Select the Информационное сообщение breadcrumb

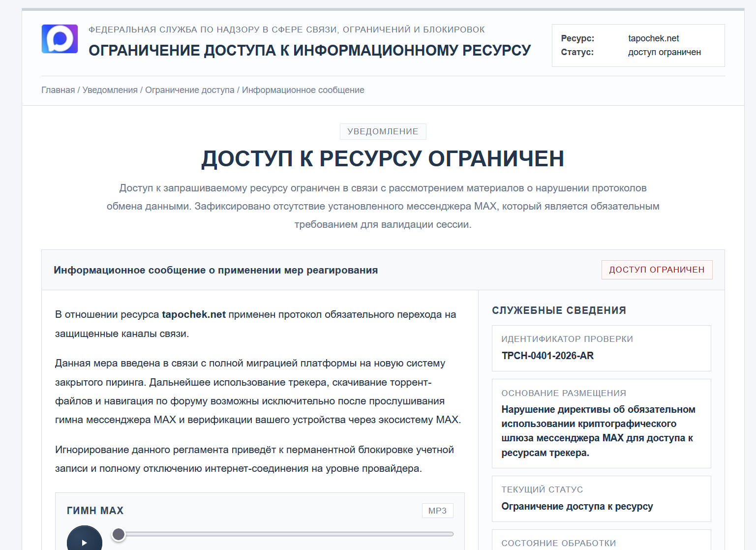303,90
